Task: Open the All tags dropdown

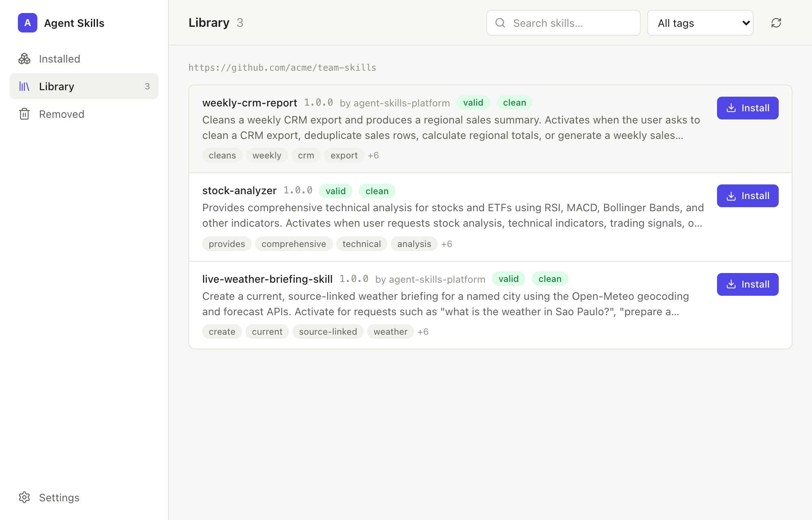Action: 700,23
